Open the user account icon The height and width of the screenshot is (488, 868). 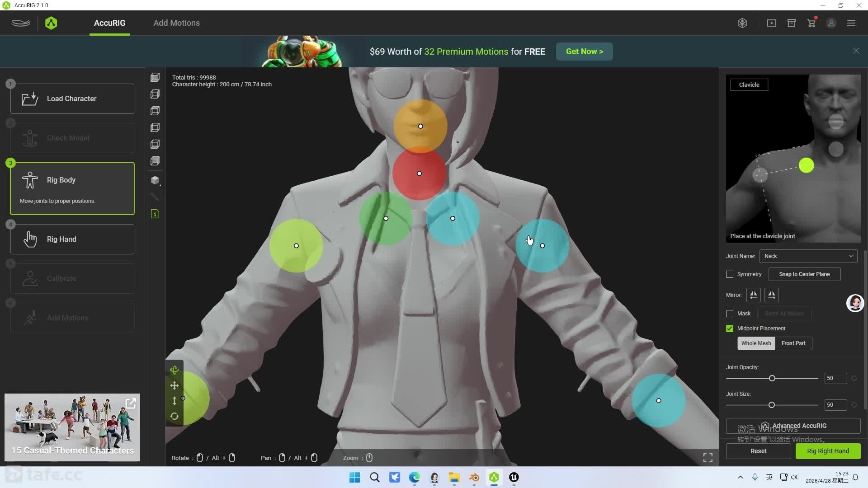click(x=831, y=23)
